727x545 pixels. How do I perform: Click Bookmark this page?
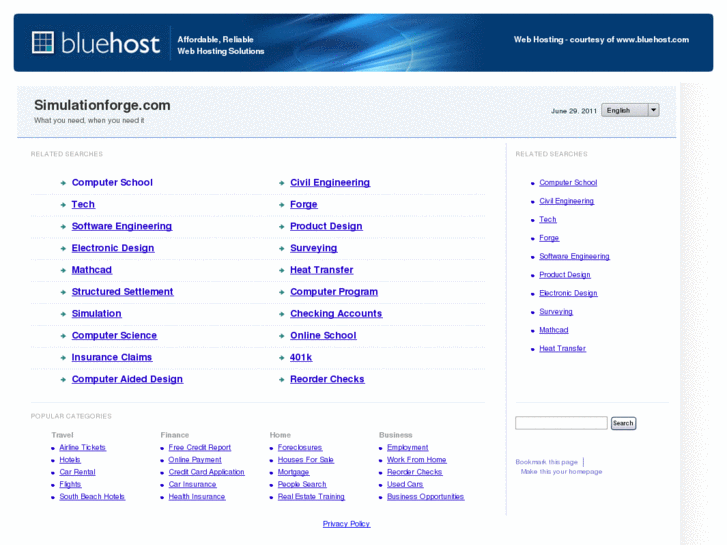[x=547, y=462]
